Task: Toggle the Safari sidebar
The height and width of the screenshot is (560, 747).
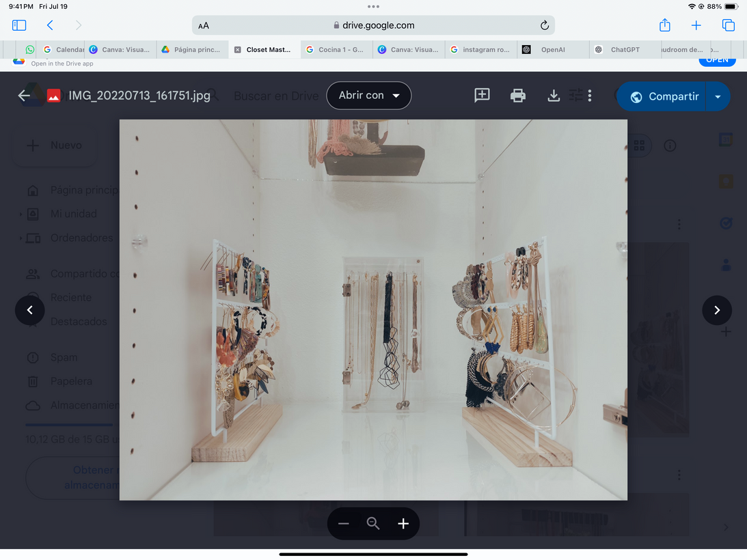Action: (19, 25)
